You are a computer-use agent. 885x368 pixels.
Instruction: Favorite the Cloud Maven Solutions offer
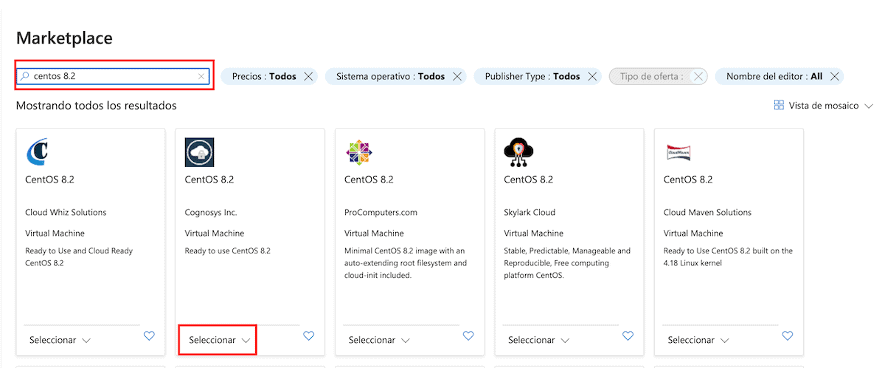(787, 336)
